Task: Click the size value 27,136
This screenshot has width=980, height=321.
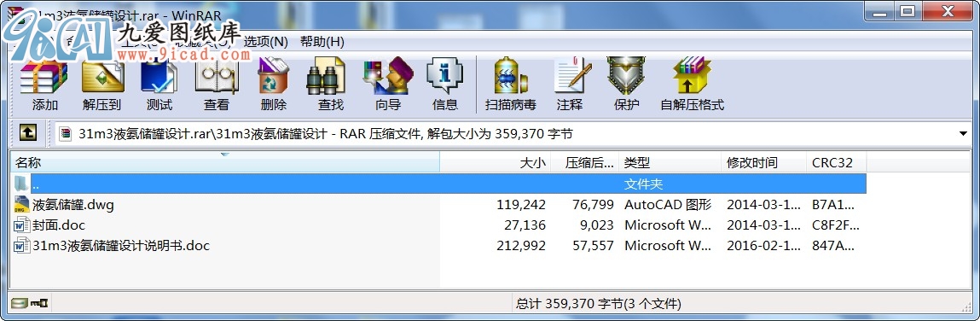Action: [x=525, y=225]
